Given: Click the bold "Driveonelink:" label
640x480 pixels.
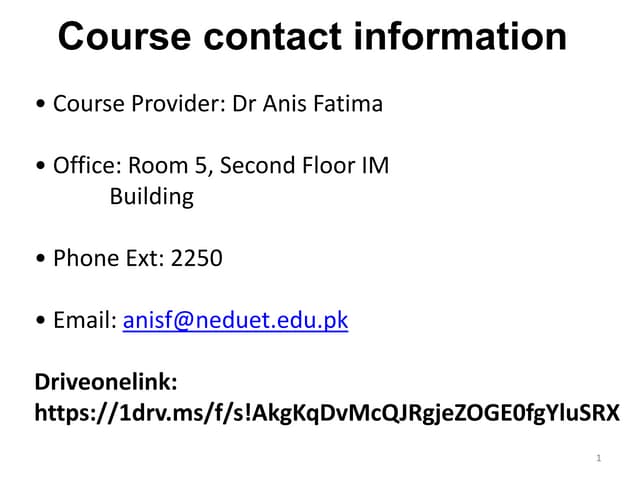Looking at the screenshot, I should click(x=106, y=381).
